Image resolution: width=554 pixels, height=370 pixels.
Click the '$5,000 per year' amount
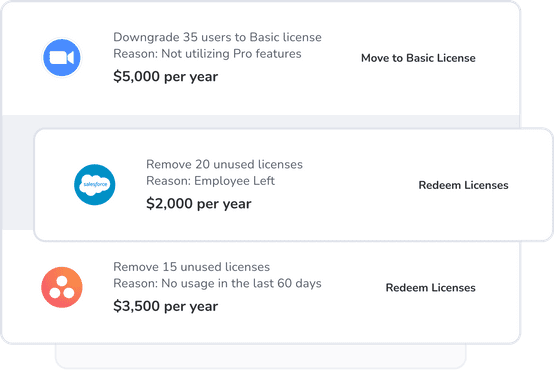click(x=165, y=76)
